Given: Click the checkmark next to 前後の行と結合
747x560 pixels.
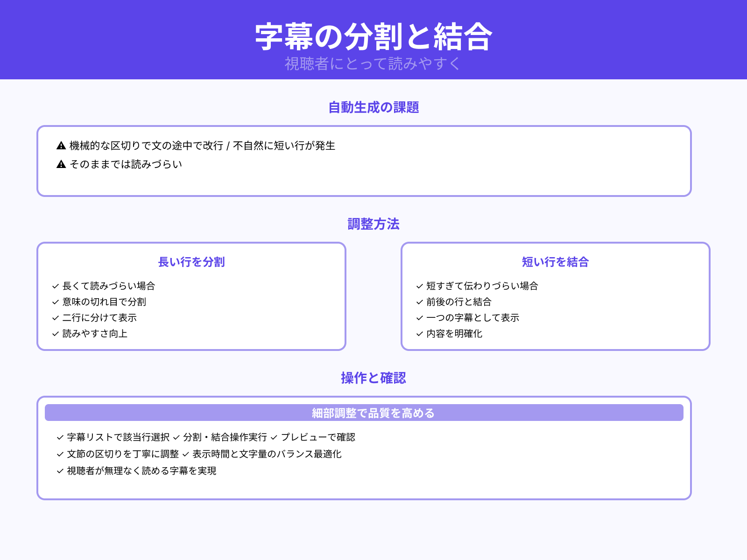Looking at the screenshot, I should click(x=419, y=302).
